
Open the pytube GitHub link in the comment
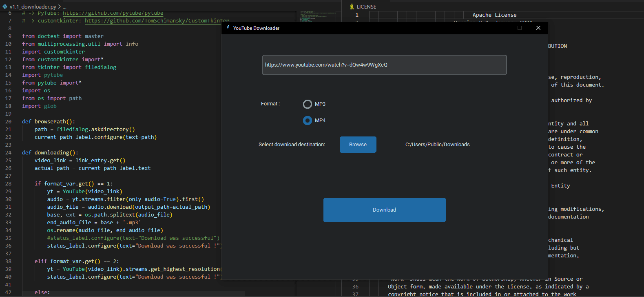point(113,13)
